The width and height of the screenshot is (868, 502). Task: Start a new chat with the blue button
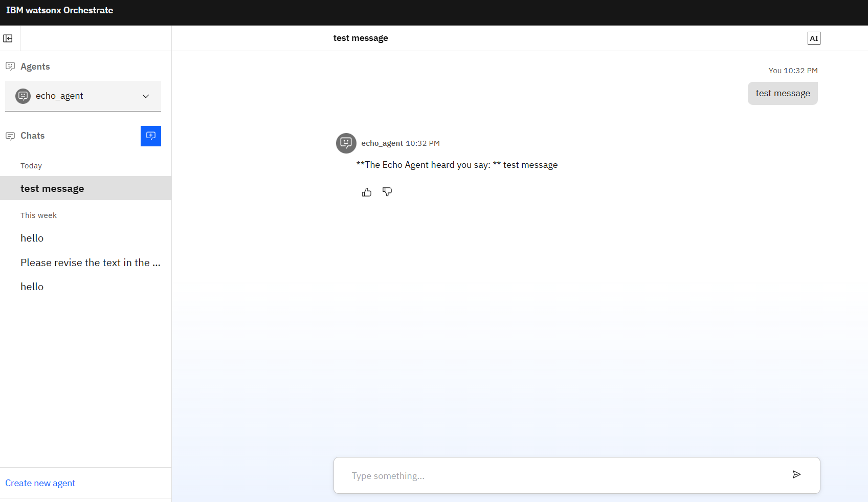click(x=151, y=136)
